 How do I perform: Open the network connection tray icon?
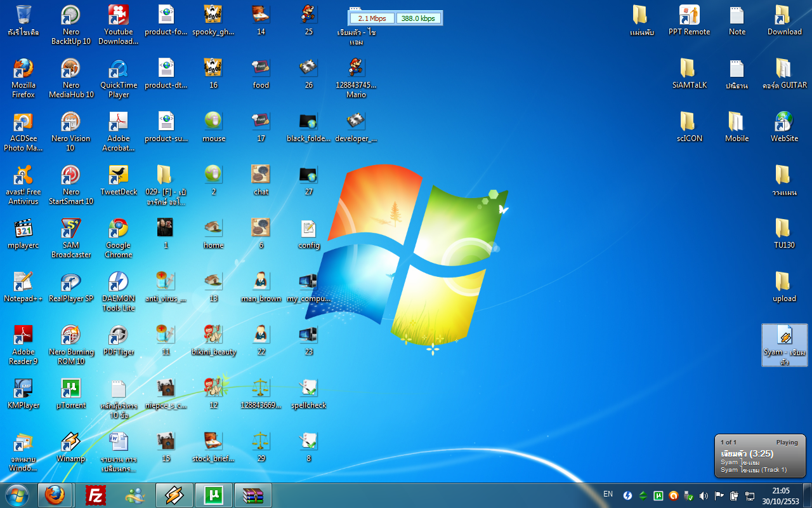click(x=749, y=495)
